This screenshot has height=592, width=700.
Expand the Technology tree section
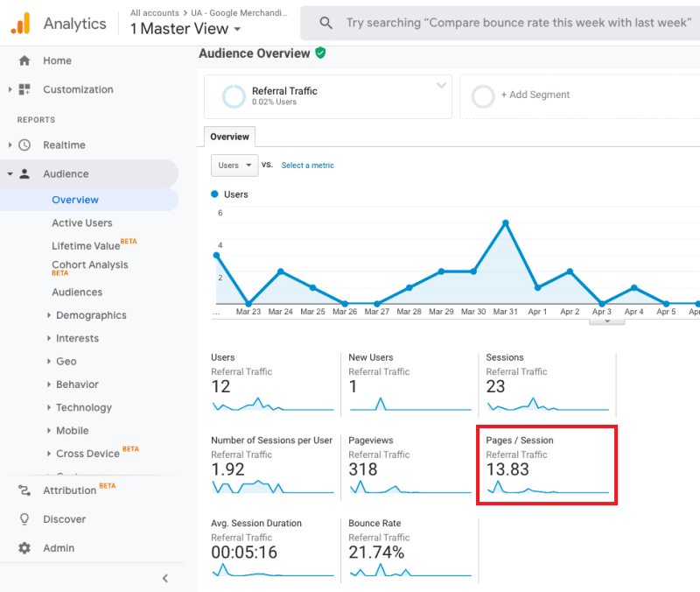click(x=49, y=408)
